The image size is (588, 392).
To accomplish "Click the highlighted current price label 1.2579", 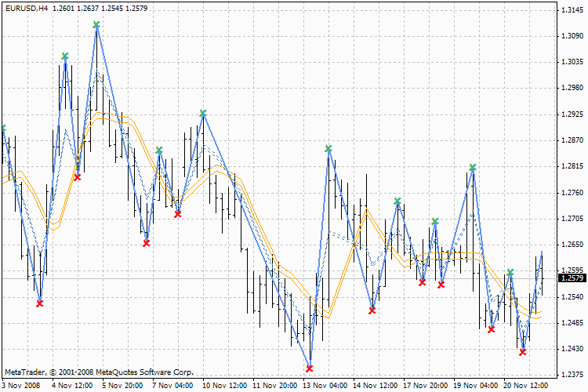I will [570, 278].
